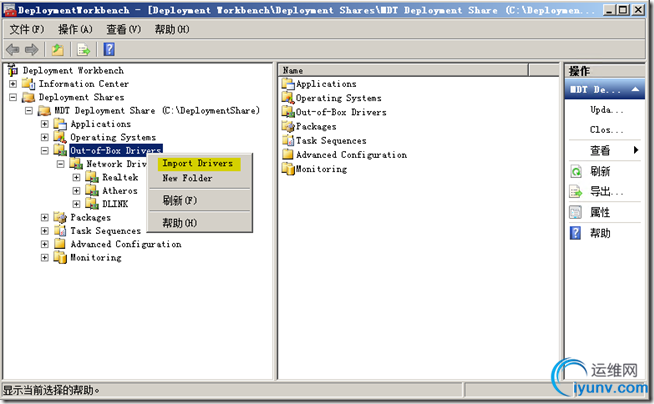Click the Applications folder icon in tree
Image resolution: width=654 pixels, height=404 pixels.
pyautogui.click(x=60, y=124)
